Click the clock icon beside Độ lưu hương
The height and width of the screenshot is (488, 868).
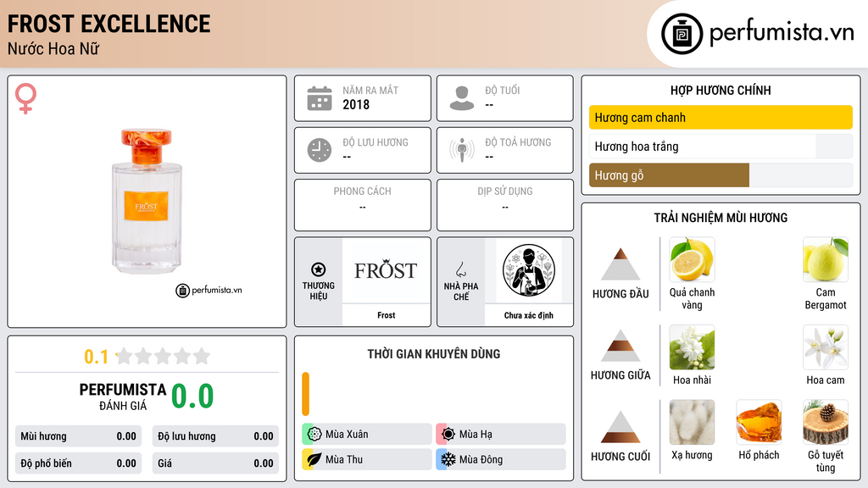tap(320, 150)
